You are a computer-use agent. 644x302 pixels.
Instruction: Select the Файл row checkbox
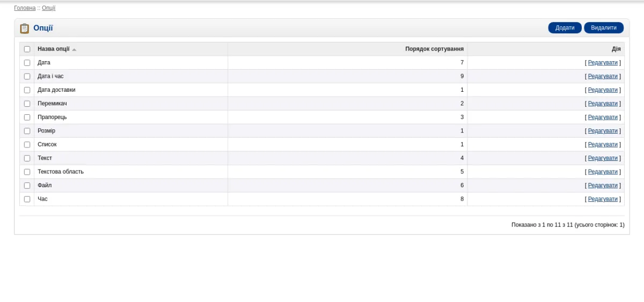pos(27,186)
